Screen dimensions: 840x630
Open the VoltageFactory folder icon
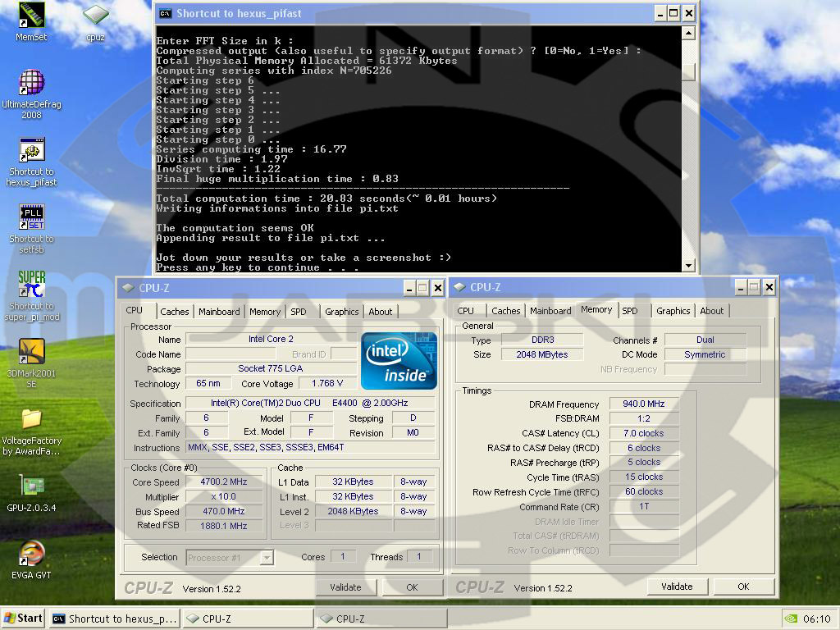click(x=31, y=431)
